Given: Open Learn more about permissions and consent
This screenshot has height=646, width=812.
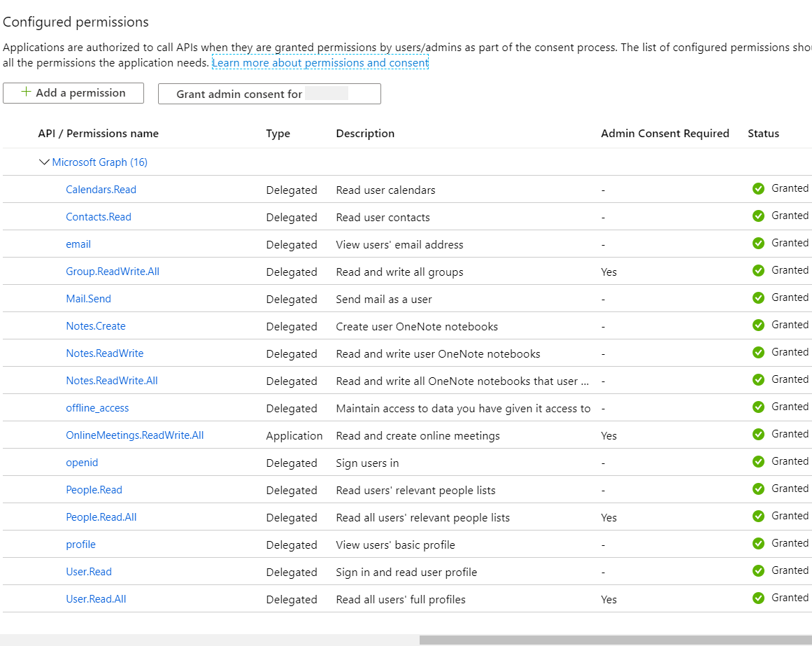Looking at the screenshot, I should 320,63.
